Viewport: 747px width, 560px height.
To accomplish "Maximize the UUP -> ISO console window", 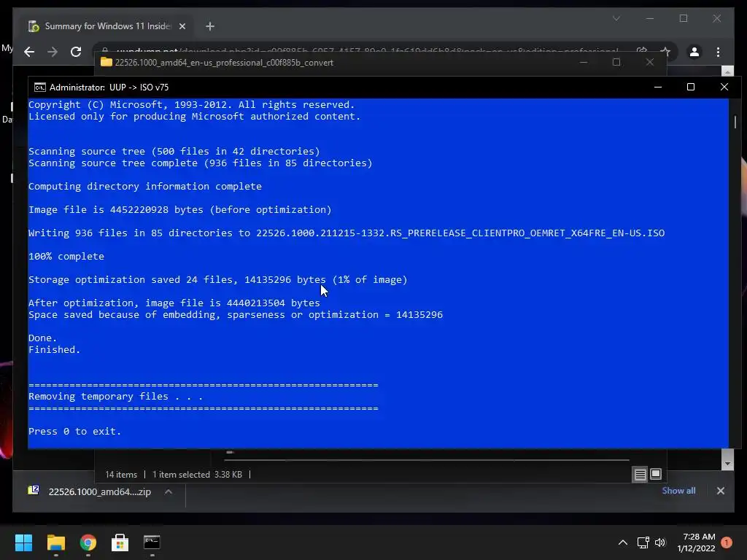I will tap(691, 87).
